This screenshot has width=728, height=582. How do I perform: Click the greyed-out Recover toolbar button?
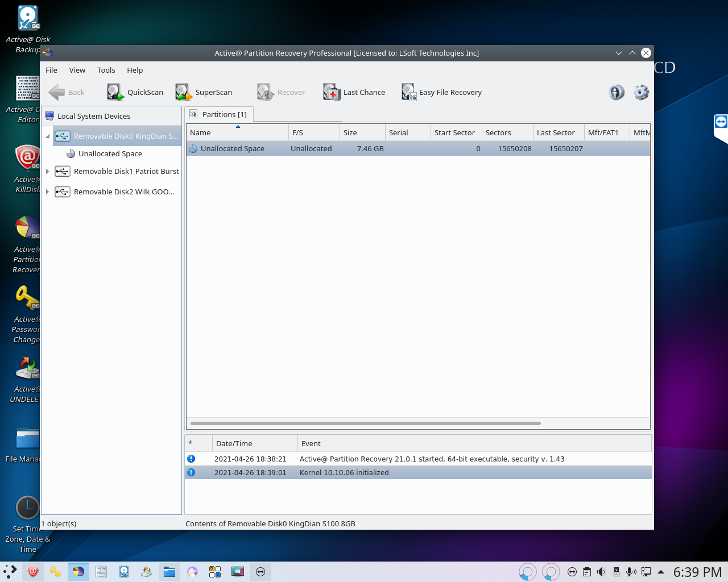click(x=281, y=92)
